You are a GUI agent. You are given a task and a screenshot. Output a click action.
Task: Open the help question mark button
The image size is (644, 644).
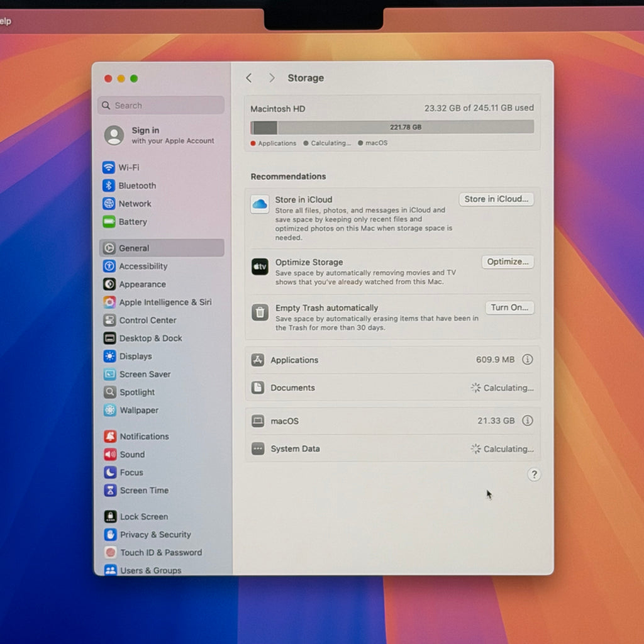(x=534, y=475)
